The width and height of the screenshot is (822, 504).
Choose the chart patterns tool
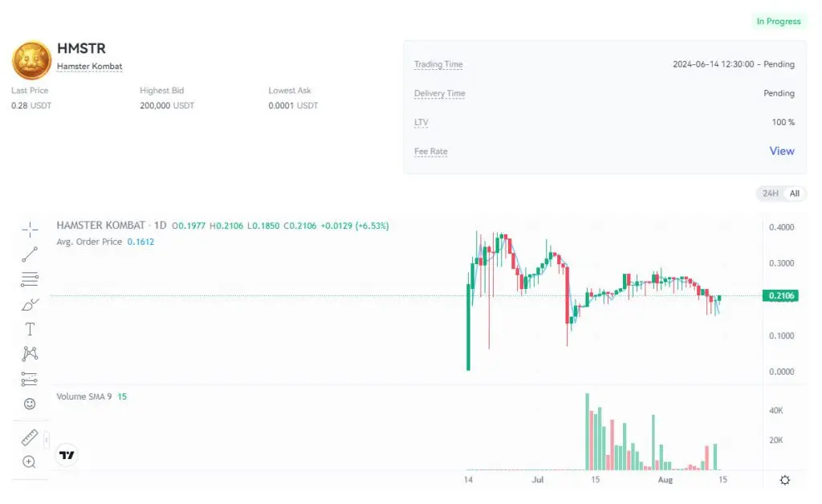(x=30, y=354)
